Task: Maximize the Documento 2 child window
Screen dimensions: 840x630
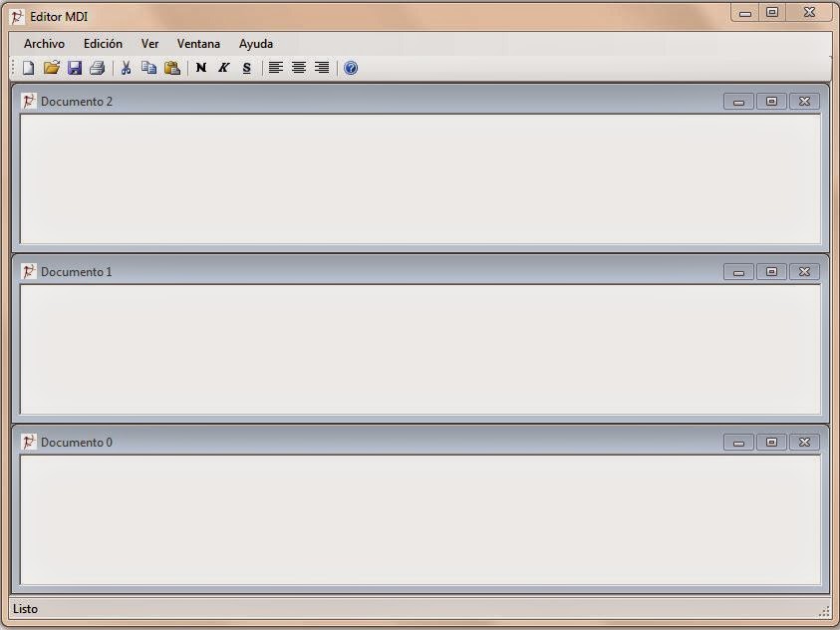Action: point(771,102)
